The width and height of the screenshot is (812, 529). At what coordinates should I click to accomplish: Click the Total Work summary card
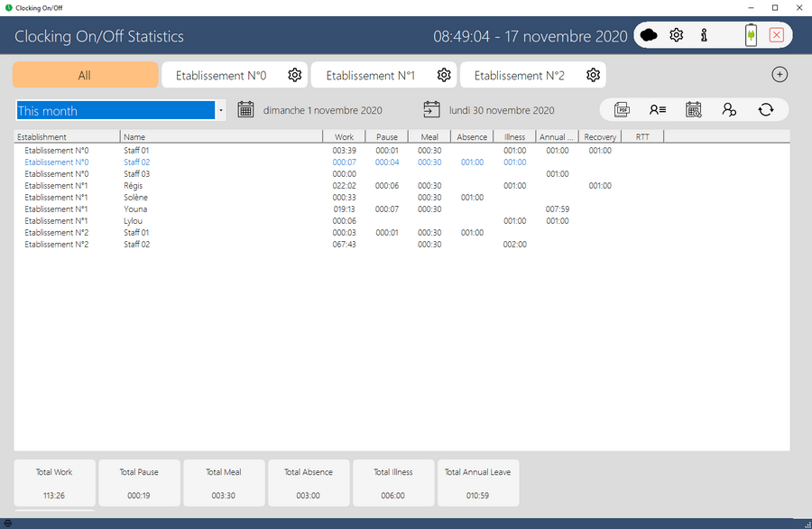pyautogui.click(x=54, y=482)
